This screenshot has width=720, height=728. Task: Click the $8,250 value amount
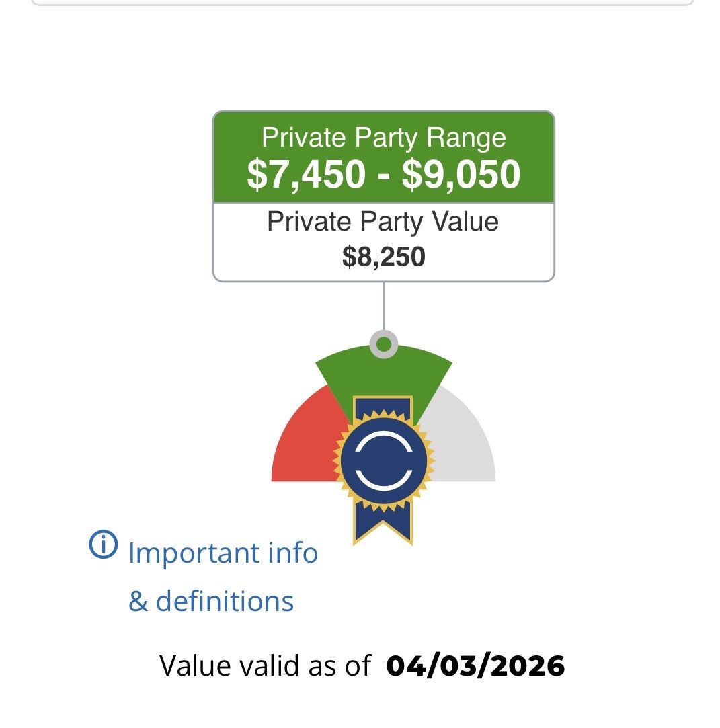(384, 257)
